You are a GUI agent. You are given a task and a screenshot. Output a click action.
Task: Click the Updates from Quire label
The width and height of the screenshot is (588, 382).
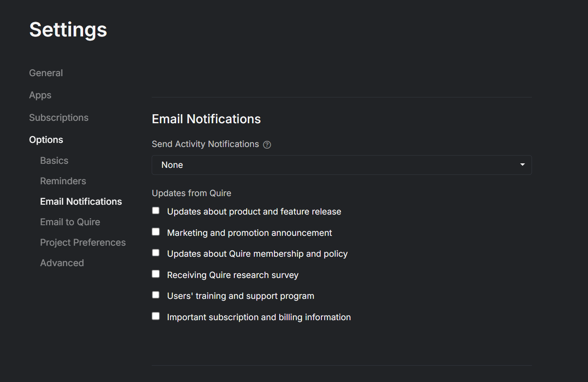coord(191,193)
